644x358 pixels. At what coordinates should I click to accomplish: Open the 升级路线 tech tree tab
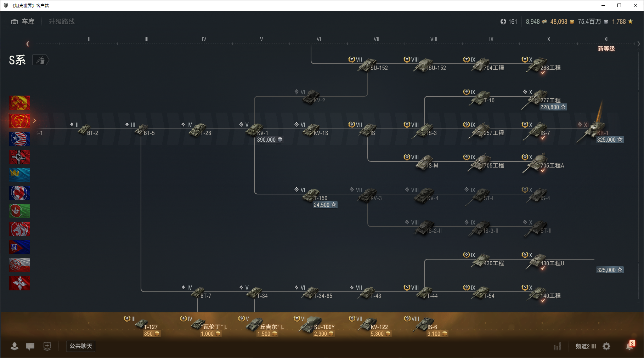[x=62, y=22]
